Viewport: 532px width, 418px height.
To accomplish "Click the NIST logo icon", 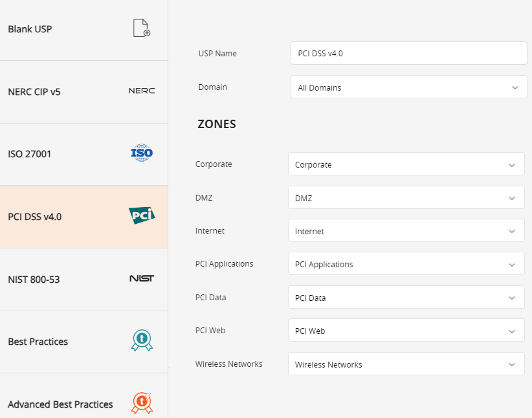I will (142, 279).
